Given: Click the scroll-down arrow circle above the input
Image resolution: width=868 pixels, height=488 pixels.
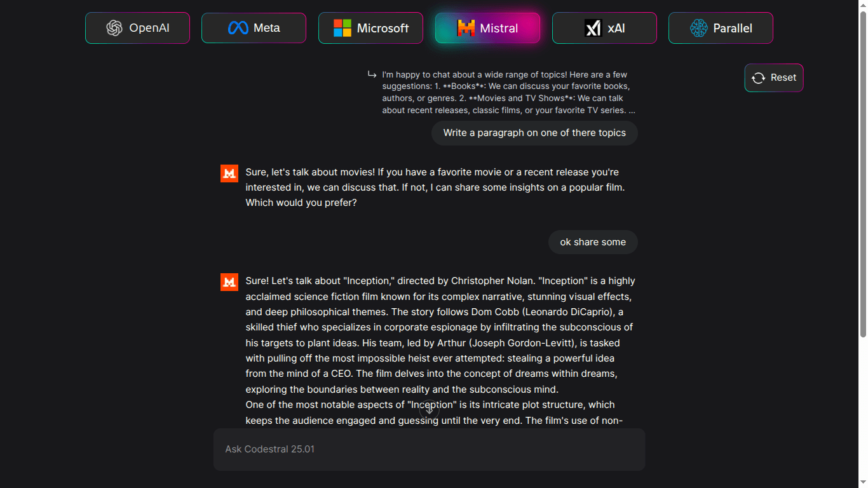Looking at the screenshot, I should pyautogui.click(x=429, y=410).
